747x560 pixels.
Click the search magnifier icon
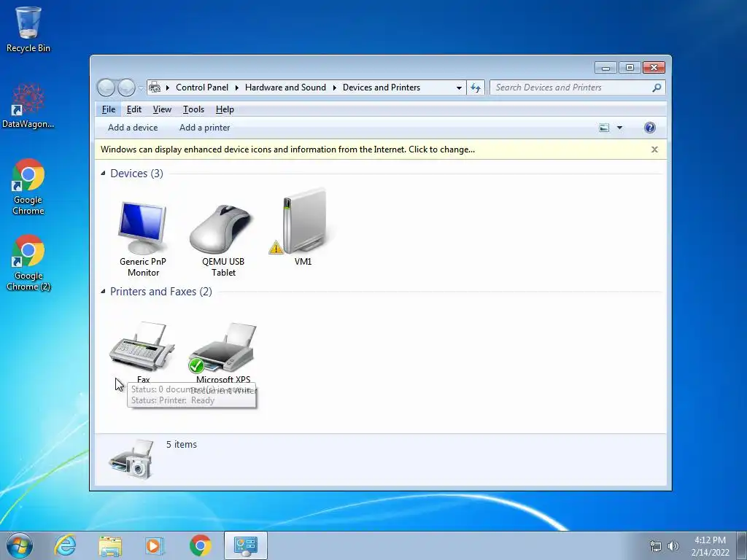657,87
